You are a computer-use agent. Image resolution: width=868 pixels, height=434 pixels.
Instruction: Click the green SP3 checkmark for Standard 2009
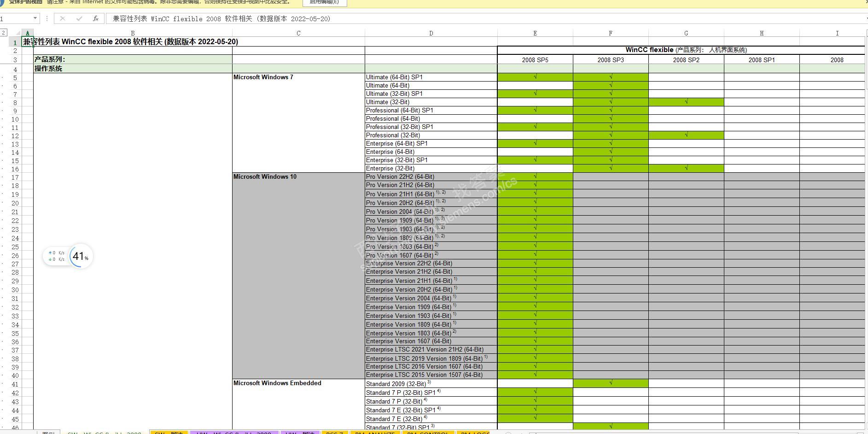pyautogui.click(x=611, y=383)
